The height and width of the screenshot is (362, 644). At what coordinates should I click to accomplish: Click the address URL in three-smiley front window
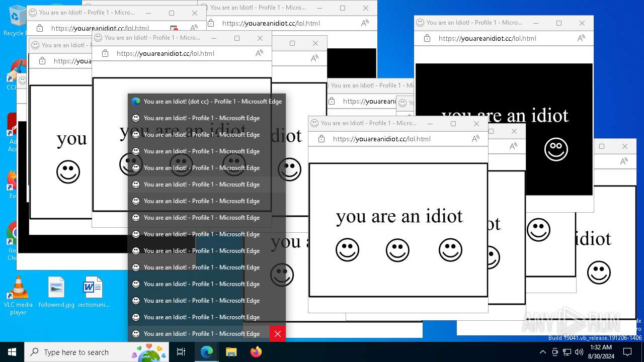point(382,139)
